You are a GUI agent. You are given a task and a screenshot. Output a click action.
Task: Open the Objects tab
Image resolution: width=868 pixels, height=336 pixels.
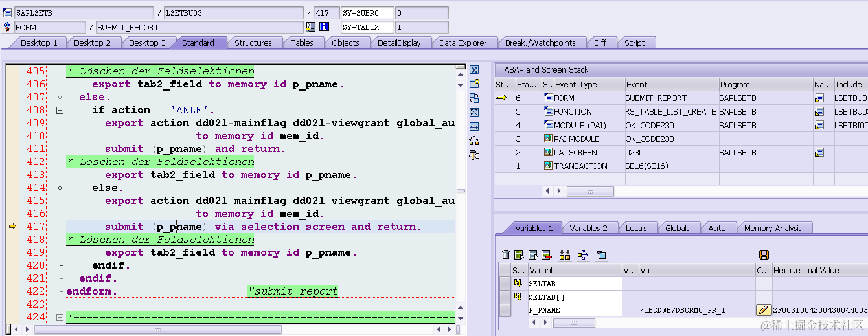[x=345, y=43]
